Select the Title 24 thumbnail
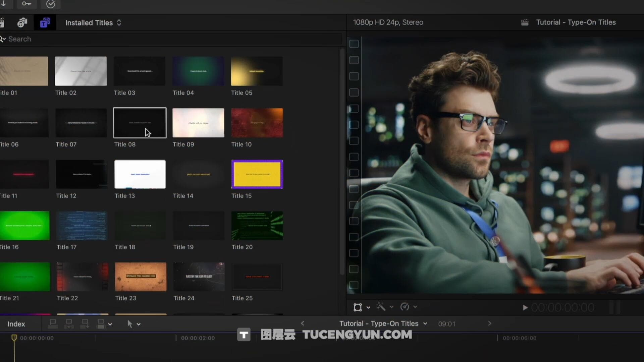This screenshot has width=644, height=362. 199,277
